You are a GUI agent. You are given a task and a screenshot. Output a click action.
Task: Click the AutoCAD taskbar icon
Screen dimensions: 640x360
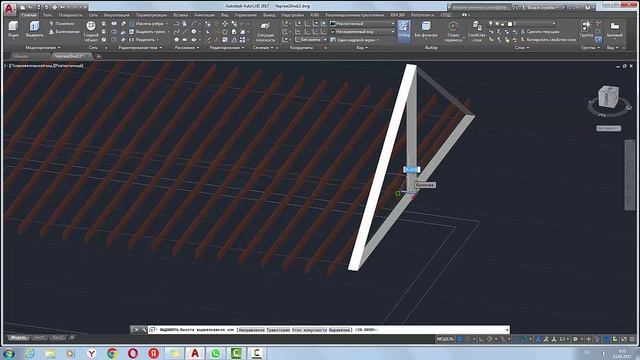click(195, 353)
